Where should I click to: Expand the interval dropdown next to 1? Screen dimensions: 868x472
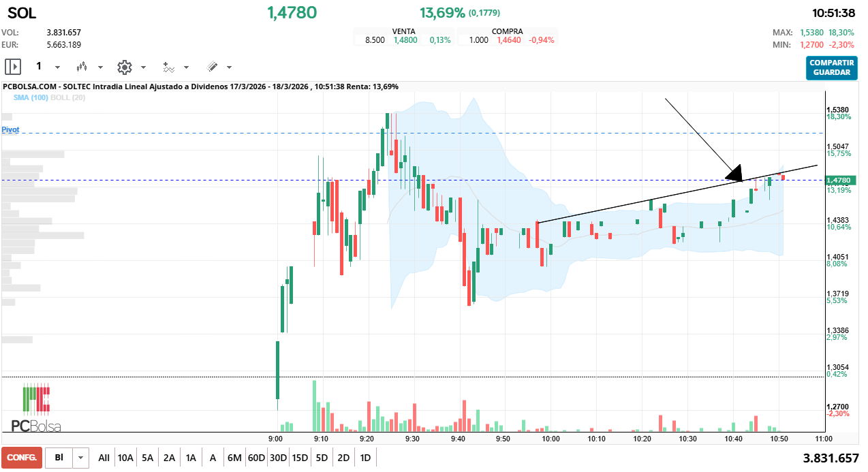pos(57,67)
